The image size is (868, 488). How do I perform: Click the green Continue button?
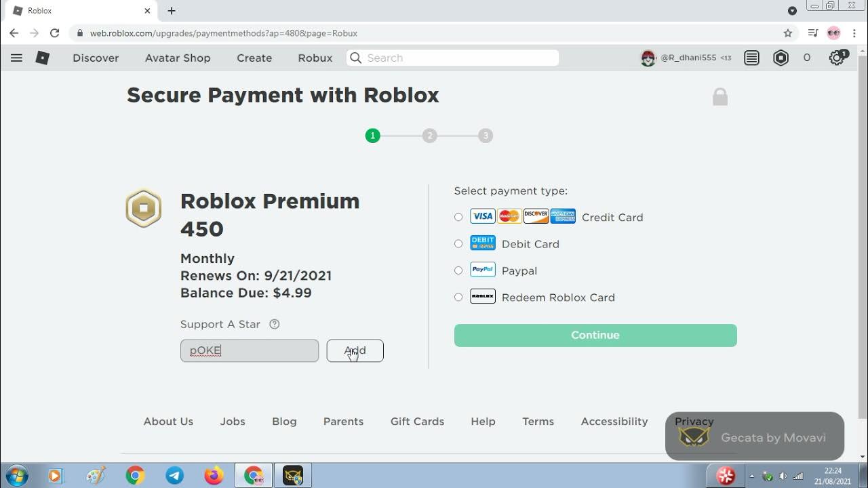point(595,335)
